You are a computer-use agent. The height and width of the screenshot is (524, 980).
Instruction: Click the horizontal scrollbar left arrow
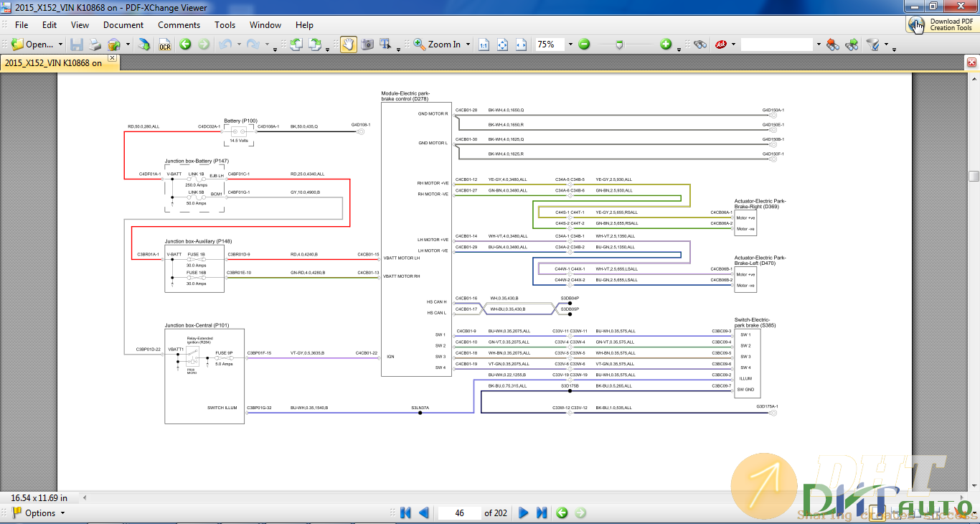85,497
